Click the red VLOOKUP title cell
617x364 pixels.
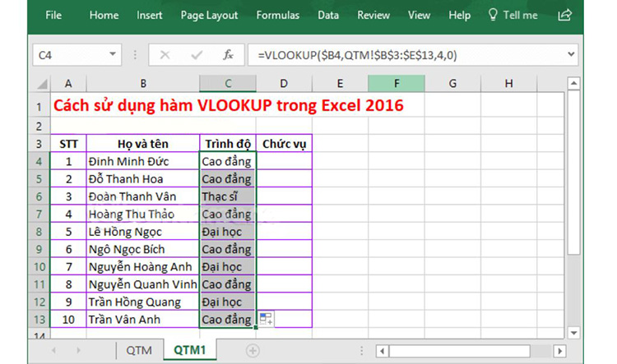(x=228, y=105)
